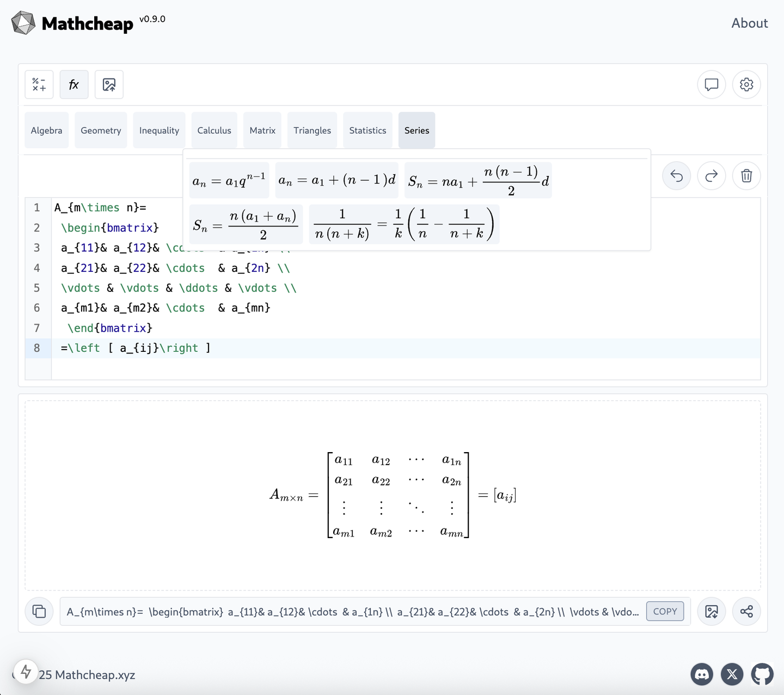Click the Mathcheap.xyz footer text
The width and height of the screenshot is (784, 695).
[x=95, y=675]
